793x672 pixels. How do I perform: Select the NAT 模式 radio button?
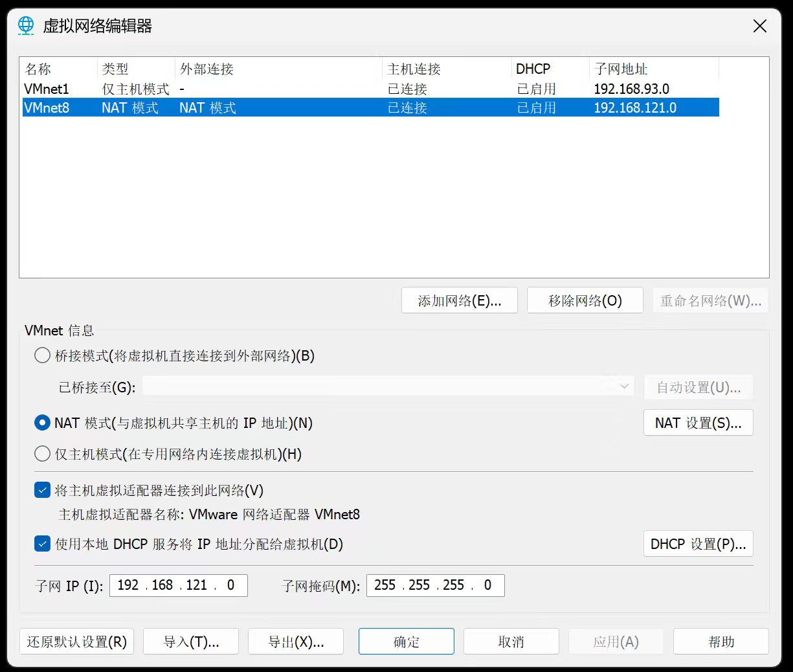42,423
